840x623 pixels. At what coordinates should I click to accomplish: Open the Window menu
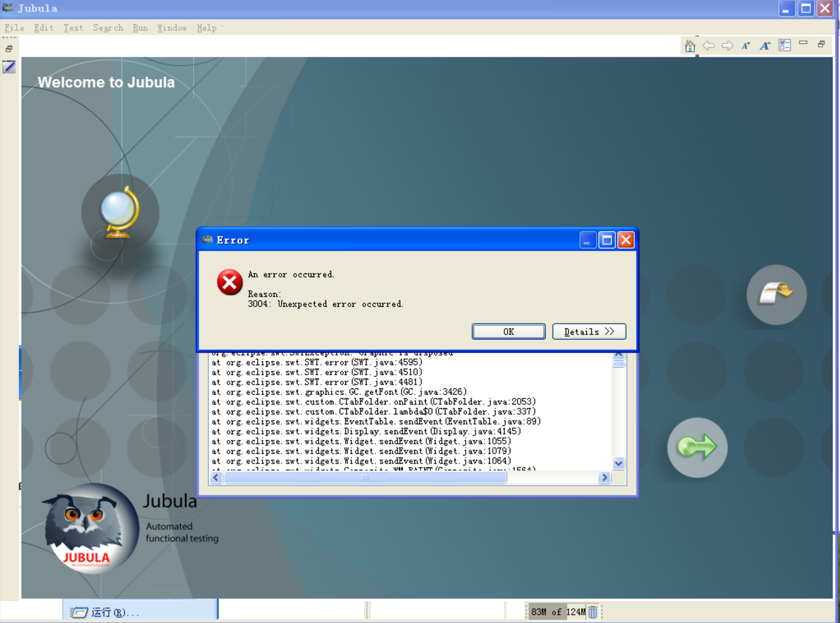[172, 28]
